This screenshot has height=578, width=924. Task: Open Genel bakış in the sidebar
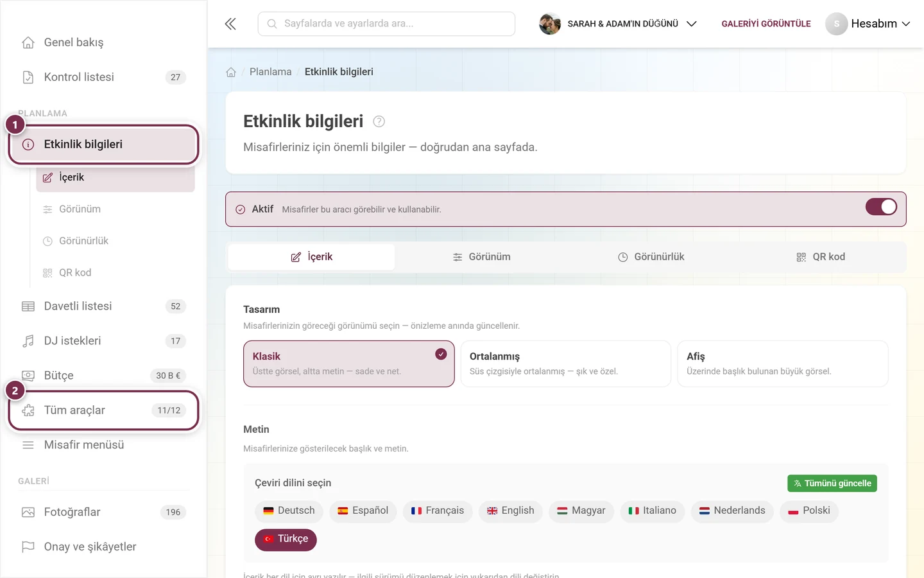pyautogui.click(x=103, y=42)
